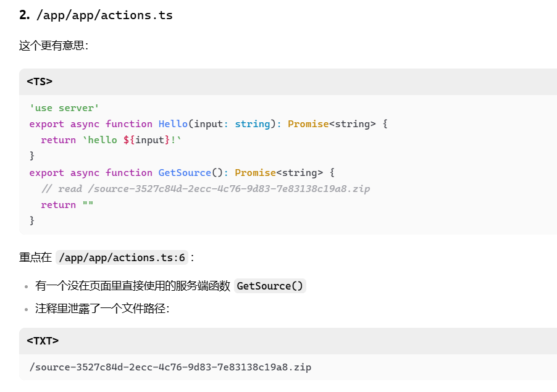The image size is (557, 392).
Task: Click the bullet about 服务端函数
Action: pos(133,286)
